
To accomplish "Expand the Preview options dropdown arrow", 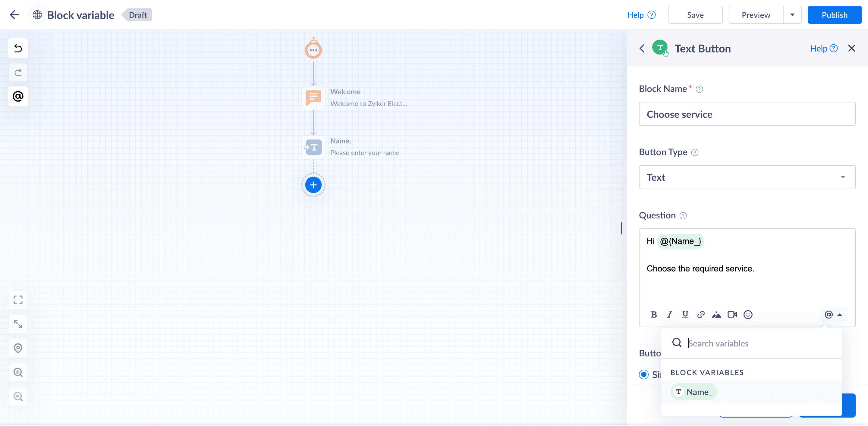I will 792,15.
